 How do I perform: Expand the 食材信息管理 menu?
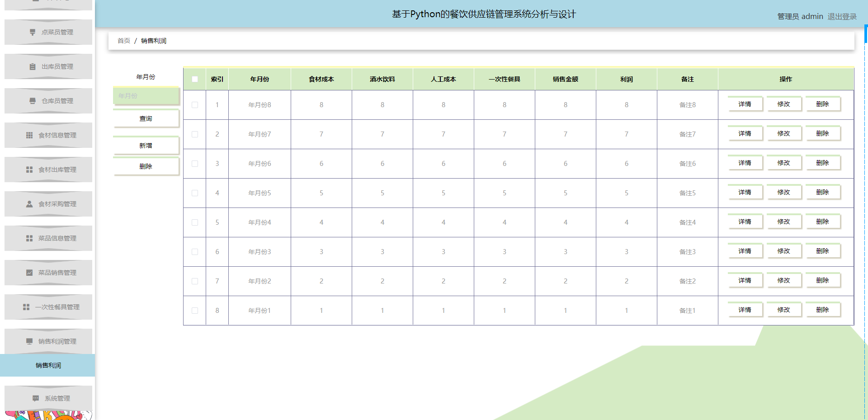(48, 135)
